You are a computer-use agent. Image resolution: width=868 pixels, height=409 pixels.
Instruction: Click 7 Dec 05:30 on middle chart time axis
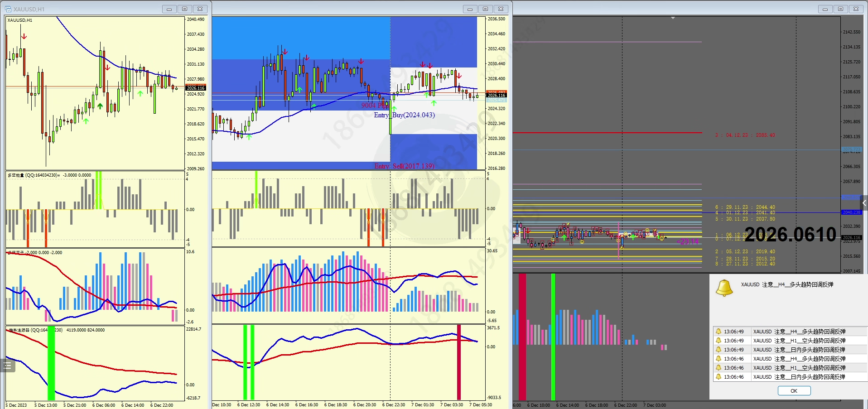coord(481,405)
